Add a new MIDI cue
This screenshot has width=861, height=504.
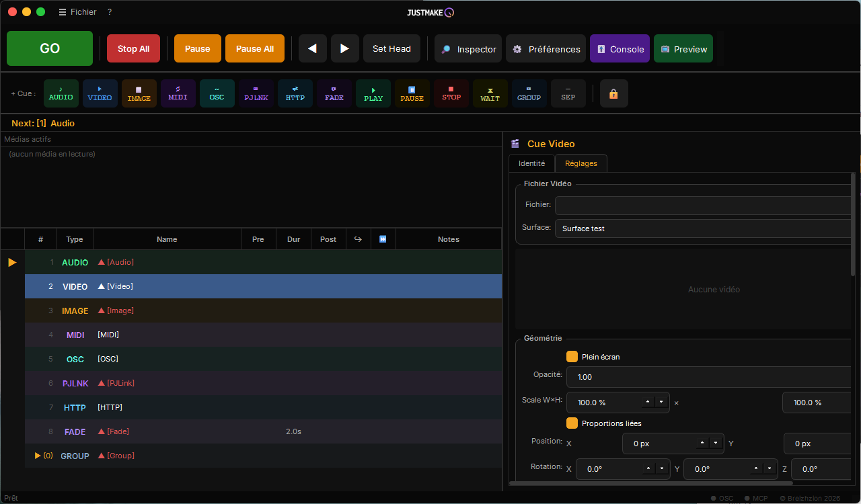[x=178, y=93]
